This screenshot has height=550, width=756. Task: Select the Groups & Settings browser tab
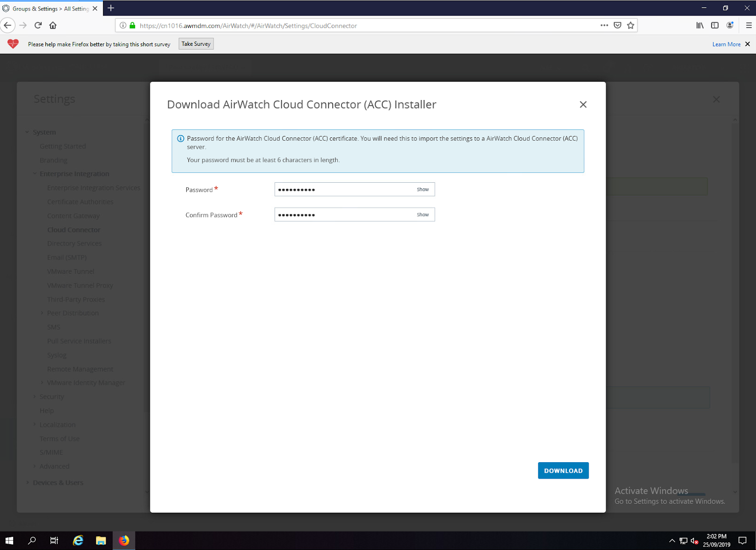[51, 8]
